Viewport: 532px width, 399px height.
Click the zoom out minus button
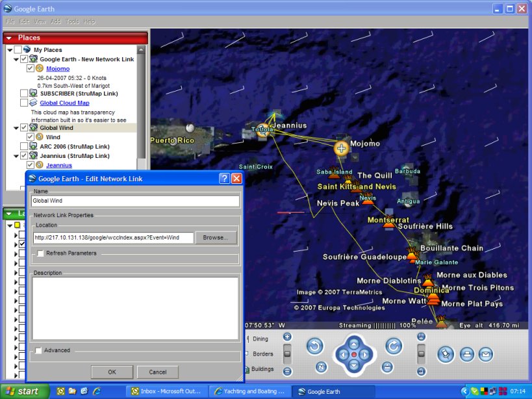(x=287, y=371)
